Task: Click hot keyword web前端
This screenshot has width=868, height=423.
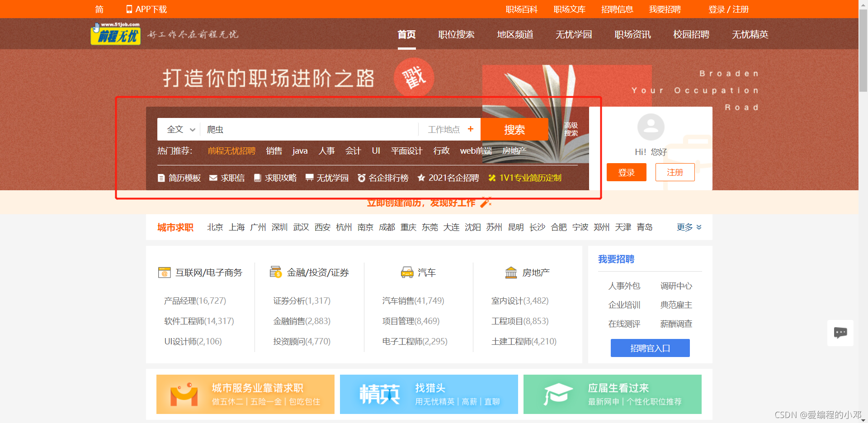Action: point(476,150)
